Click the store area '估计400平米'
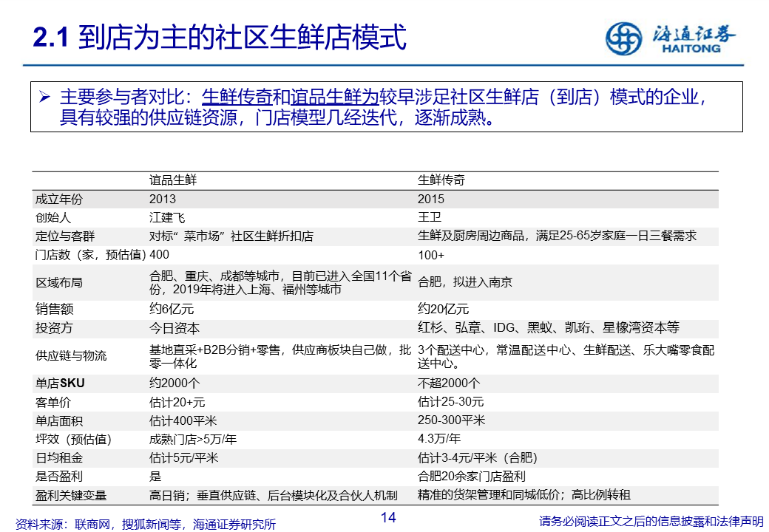The width and height of the screenshot is (769, 532). [183, 421]
